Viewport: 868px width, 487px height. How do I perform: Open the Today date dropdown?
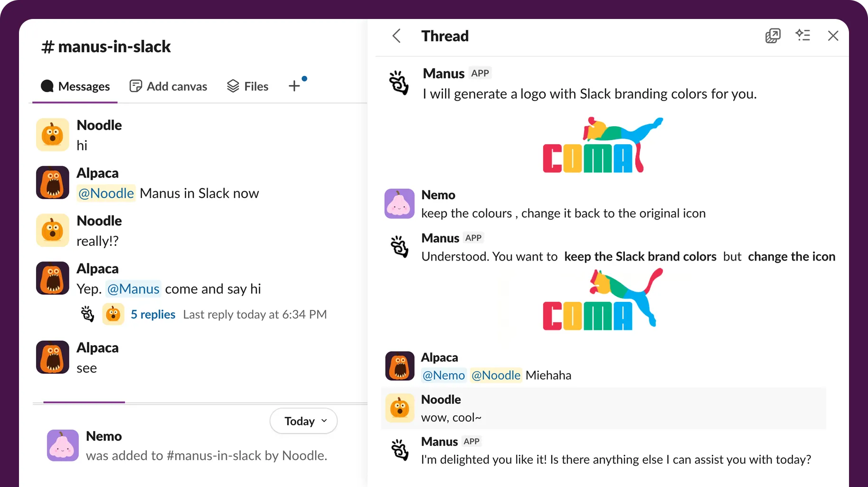[304, 421]
